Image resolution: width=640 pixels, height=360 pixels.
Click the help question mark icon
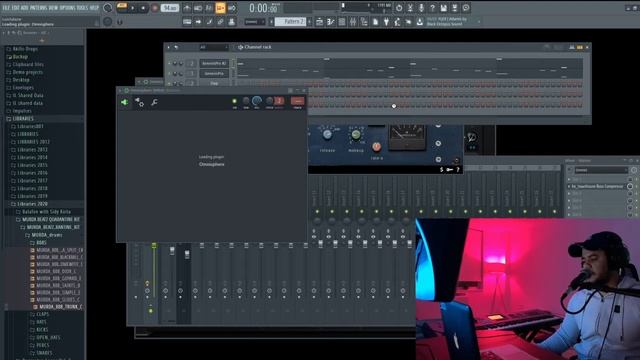tap(432, 8)
